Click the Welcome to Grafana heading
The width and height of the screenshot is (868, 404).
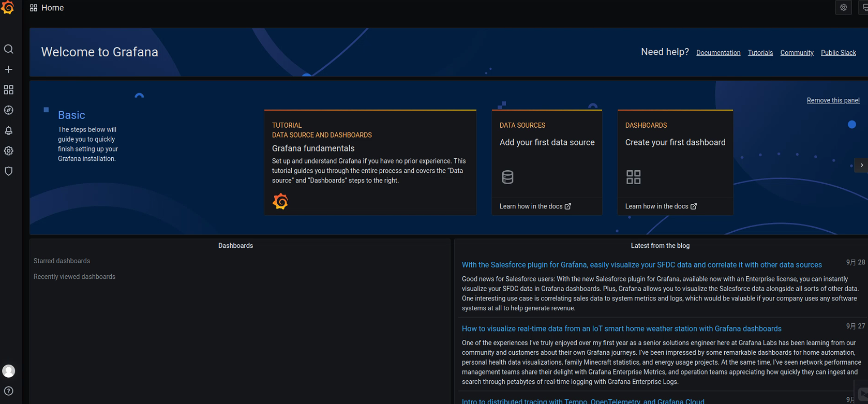(x=100, y=52)
